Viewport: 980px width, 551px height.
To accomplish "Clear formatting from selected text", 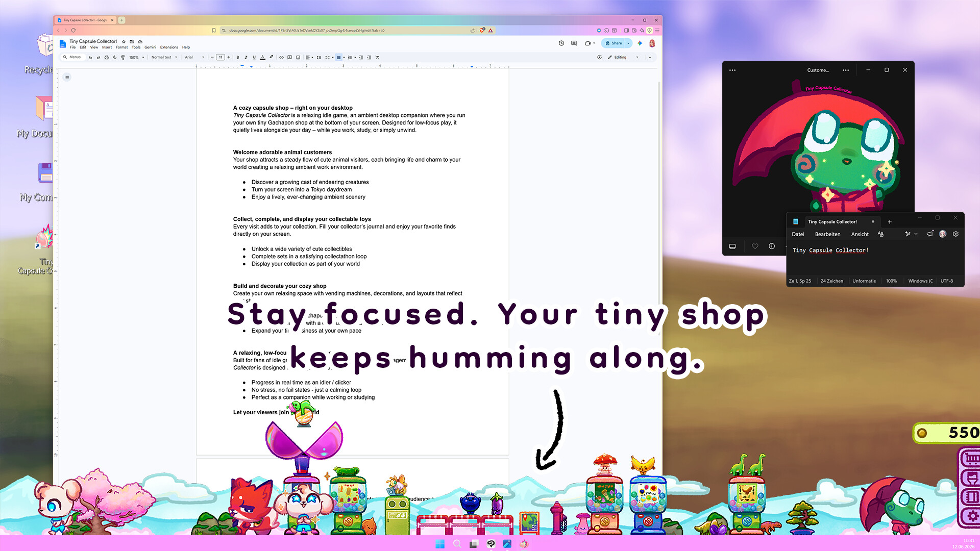I will click(x=378, y=58).
